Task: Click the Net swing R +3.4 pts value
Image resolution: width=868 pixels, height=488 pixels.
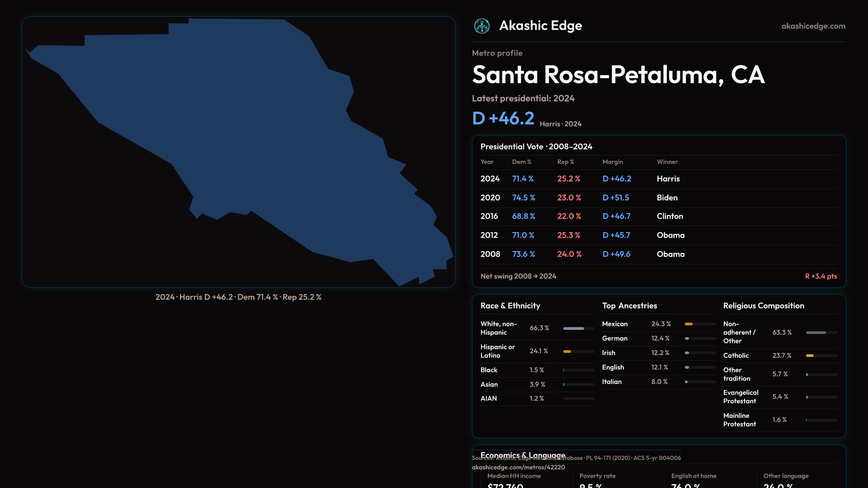Action: coord(821,276)
